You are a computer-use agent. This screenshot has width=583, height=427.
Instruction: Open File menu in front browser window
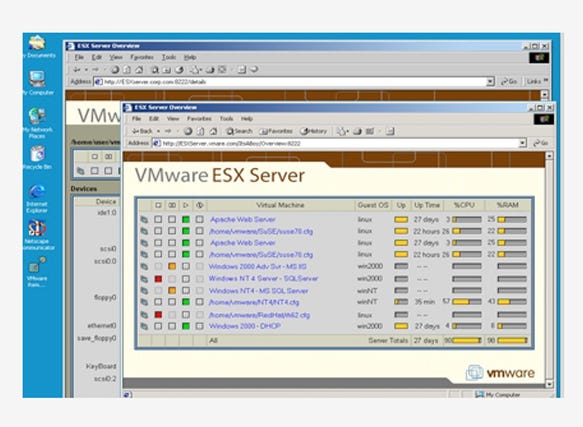[136, 119]
